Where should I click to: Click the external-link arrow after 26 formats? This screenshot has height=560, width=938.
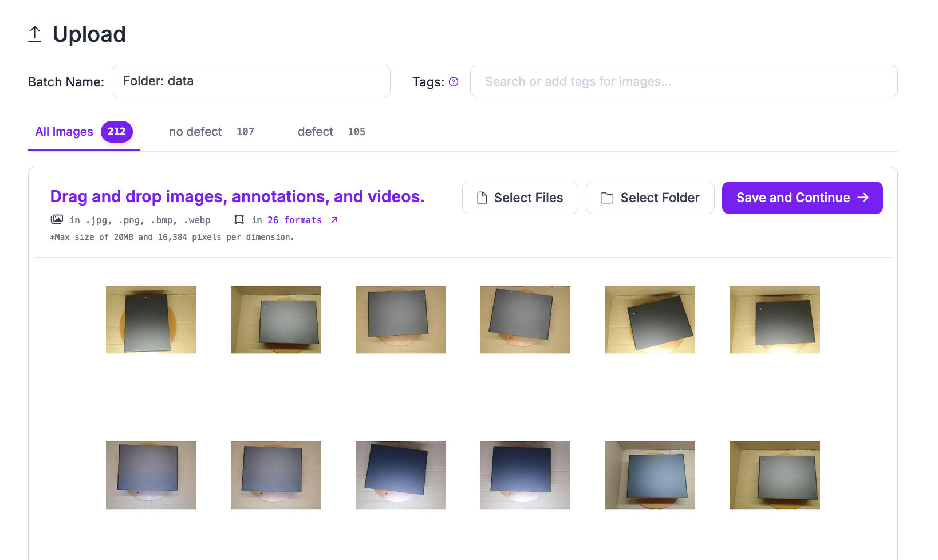pyautogui.click(x=334, y=220)
